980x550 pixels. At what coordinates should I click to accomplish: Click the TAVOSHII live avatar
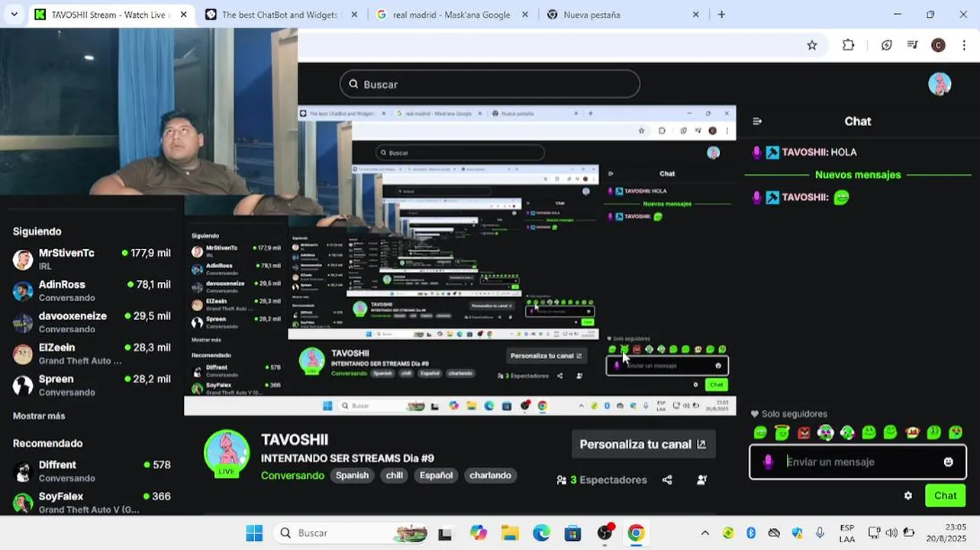click(227, 453)
